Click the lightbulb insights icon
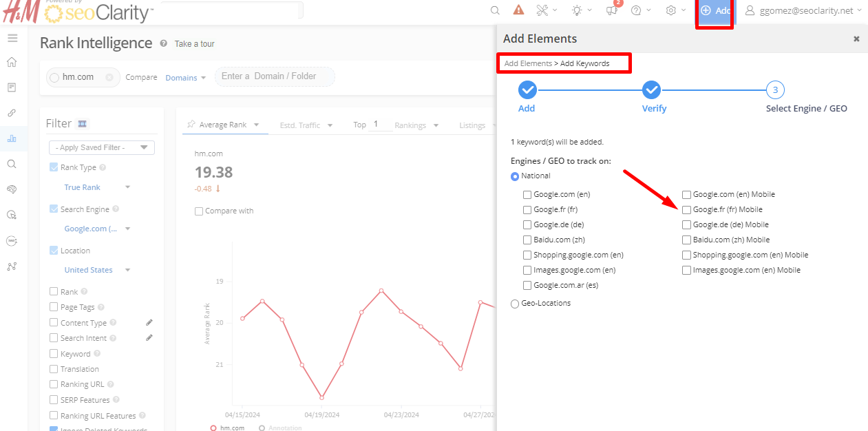The image size is (868, 431). (576, 10)
